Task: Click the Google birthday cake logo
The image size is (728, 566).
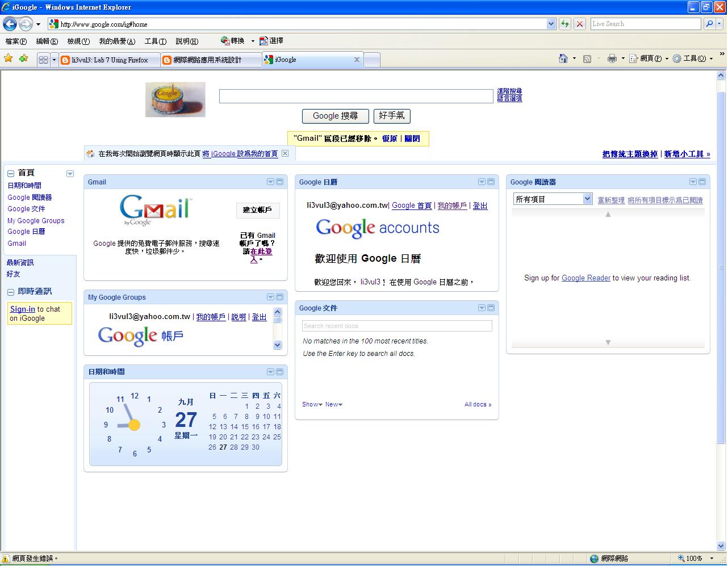Action: [x=175, y=100]
